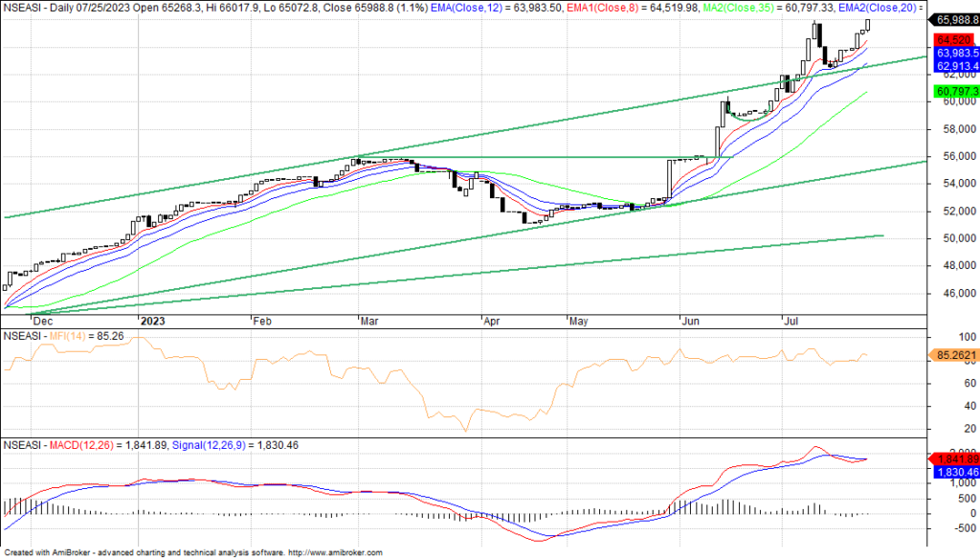Image resolution: width=980 pixels, height=558 pixels.
Task: Click the MFI(14) indicator pane label
Action: [x=70, y=336]
